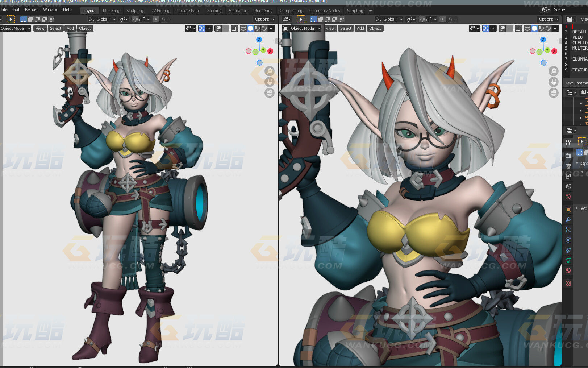Toggle show overlays in right viewport
The height and width of the screenshot is (368, 588).
502,28
